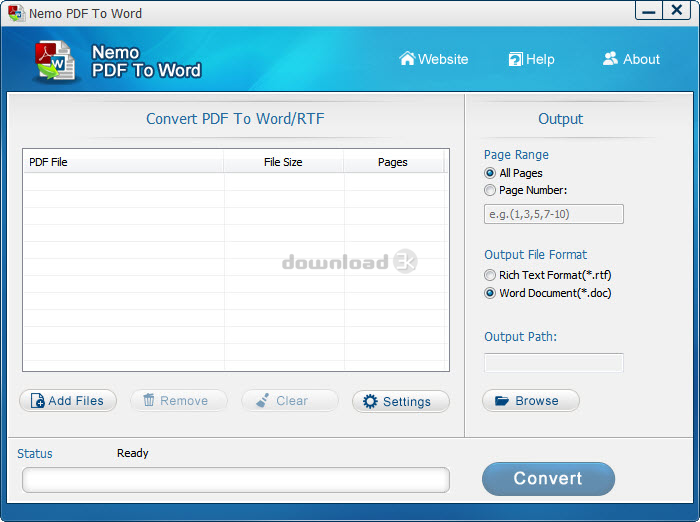Click the people icon beside About
Viewport: 700px width, 522px height.
click(610, 58)
